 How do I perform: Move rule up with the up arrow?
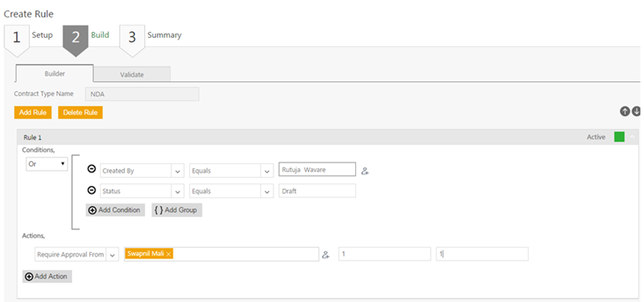[625, 111]
